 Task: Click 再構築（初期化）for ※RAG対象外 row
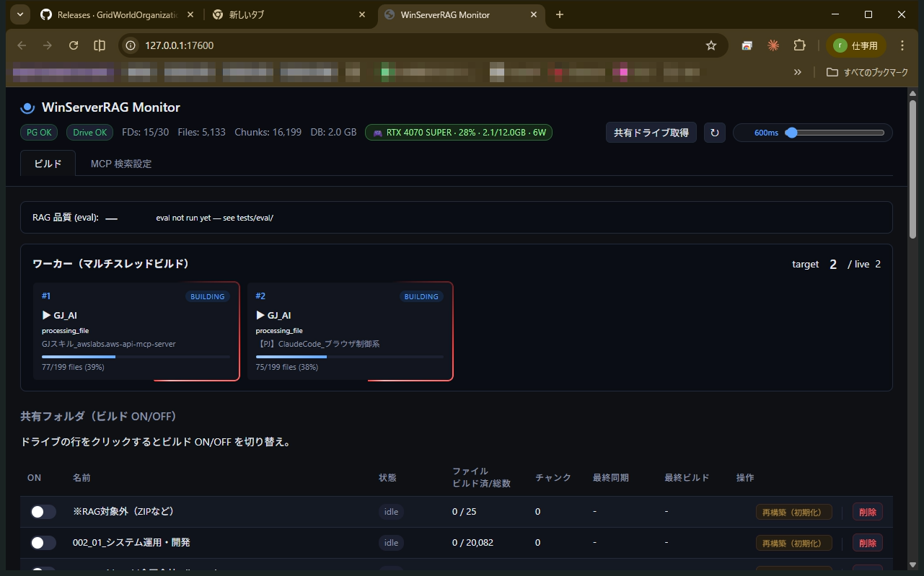[x=794, y=512]
